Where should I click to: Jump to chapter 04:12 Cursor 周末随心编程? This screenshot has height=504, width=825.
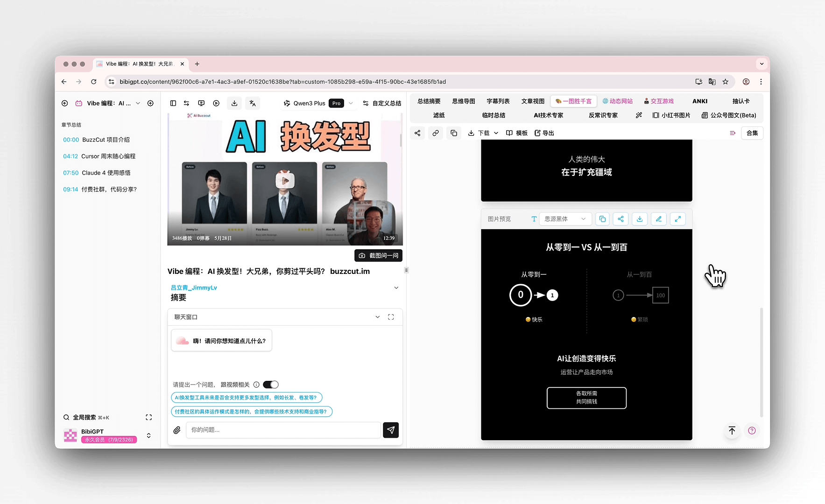tap(99, 156)
